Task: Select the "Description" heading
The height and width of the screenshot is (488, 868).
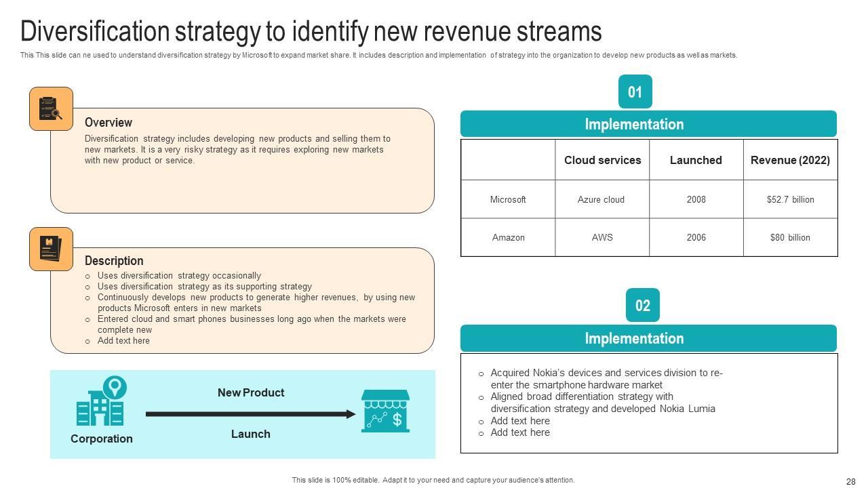Action: 114,261
